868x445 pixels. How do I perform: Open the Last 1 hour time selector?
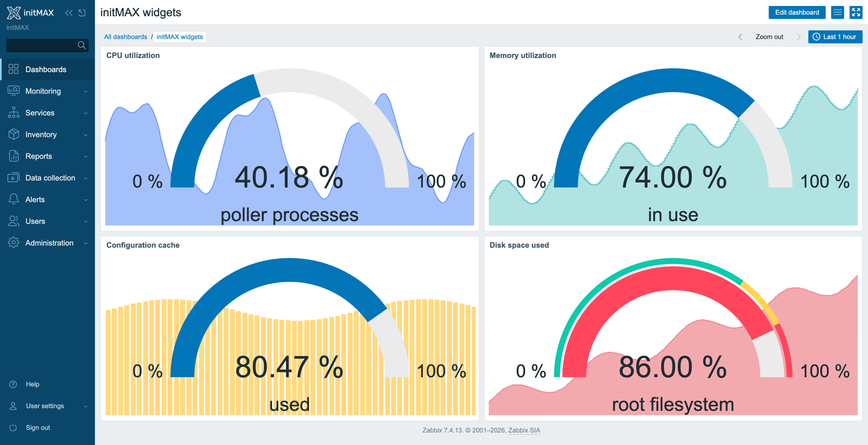835,37
